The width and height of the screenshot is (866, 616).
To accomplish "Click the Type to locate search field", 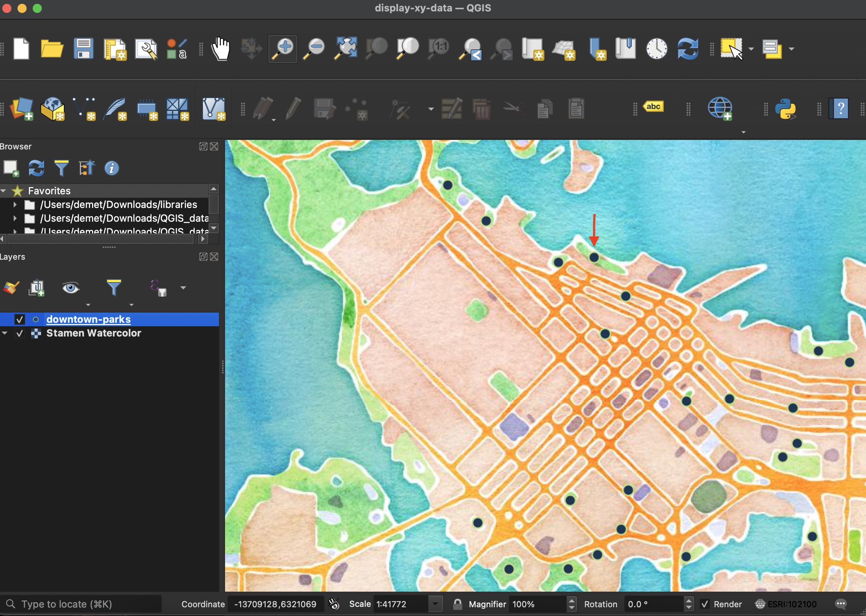I will pyautogui.click(x=81, y=604).
